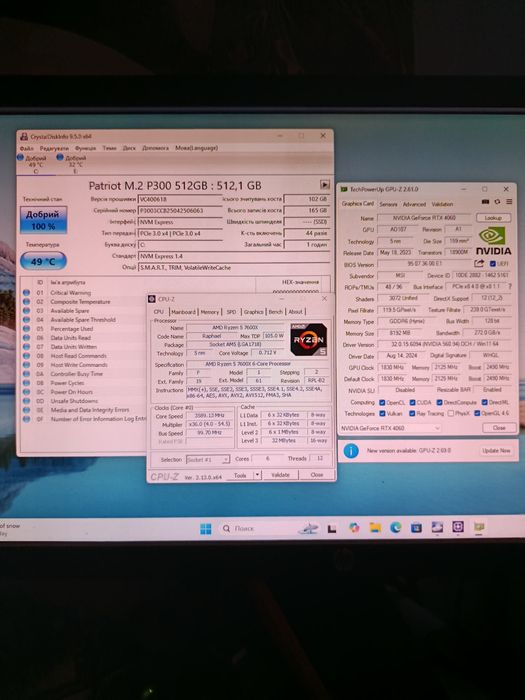Open the GPU selection dropdown in GPU-Z
525x700 pixels.
tap(390, 428)
